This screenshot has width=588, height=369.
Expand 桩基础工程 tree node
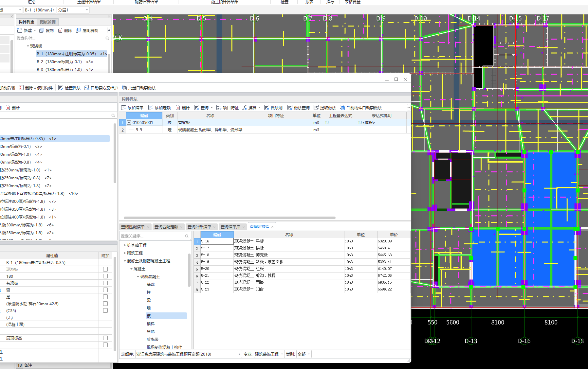(125, 245)
